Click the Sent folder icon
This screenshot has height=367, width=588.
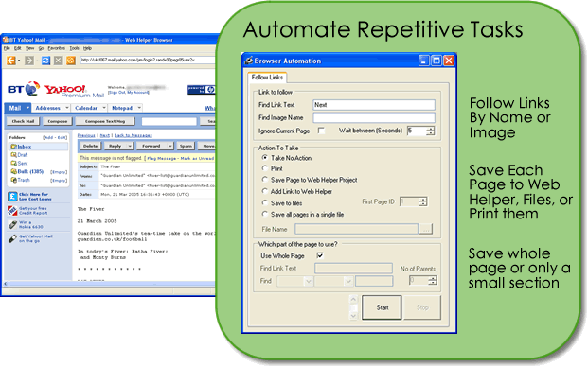[13, 163]
